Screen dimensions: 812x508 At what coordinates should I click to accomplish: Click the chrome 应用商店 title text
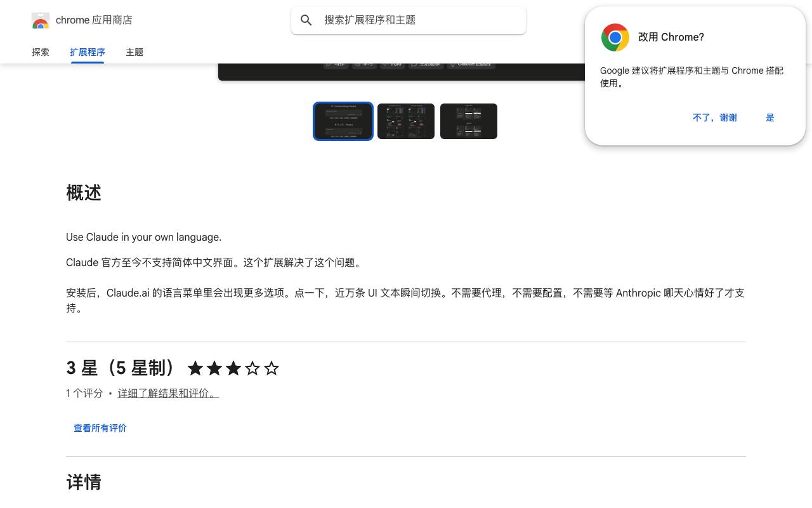[94, 20]
